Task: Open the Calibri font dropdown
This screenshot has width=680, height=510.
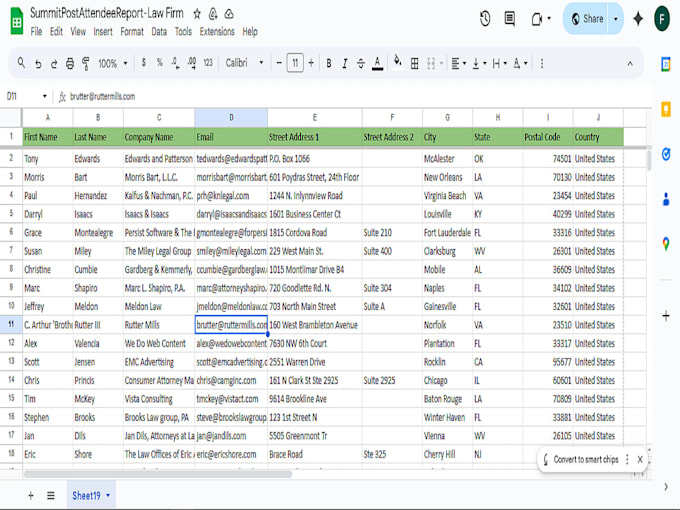Action: click(x=245, y=63)
